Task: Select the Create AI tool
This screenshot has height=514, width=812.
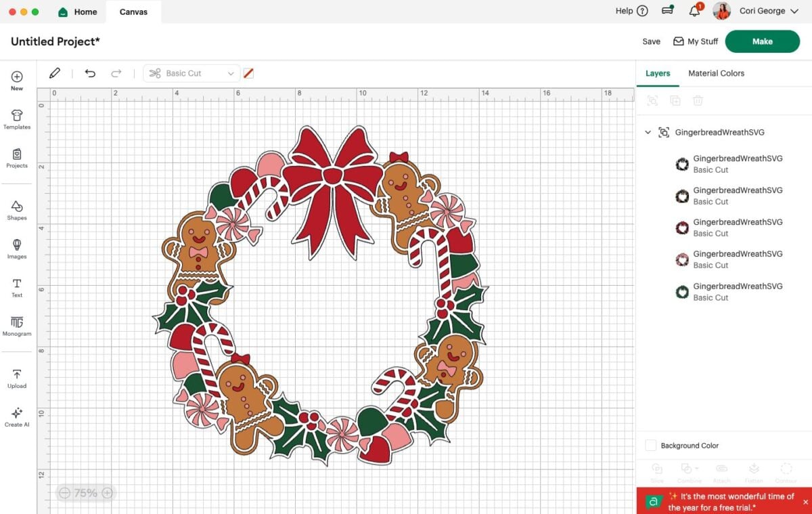Action: pos(16,416)
